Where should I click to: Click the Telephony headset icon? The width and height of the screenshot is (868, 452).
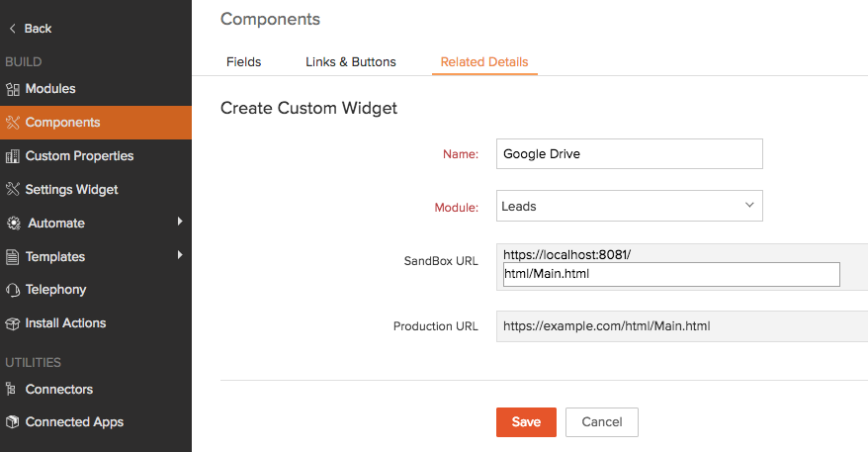coord(13,290)
